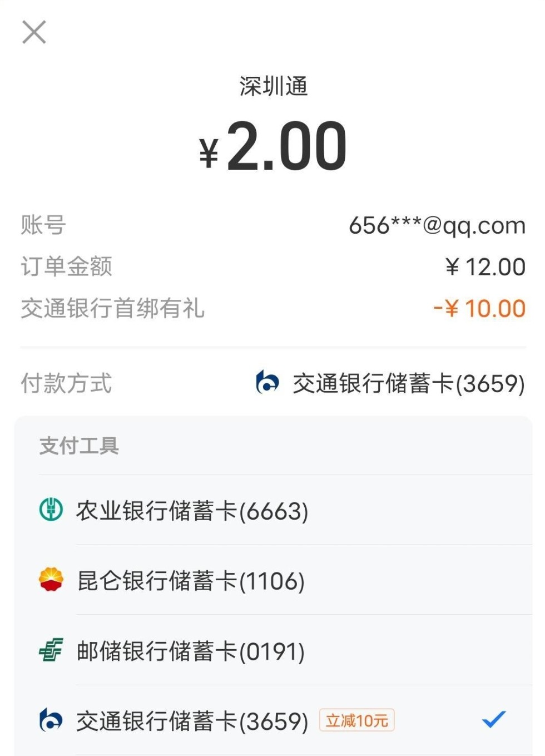This screenshot has width=545, height=756.
Task: Select 交通银行储蓄卡(3659) in the tool list
Action: click(192, 721)
